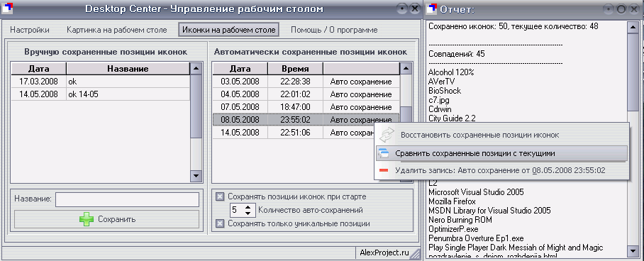Screen dimensions: 644x261
Task: Click Play Single Player Dark Messiah entry
Action: pos(516,248)
